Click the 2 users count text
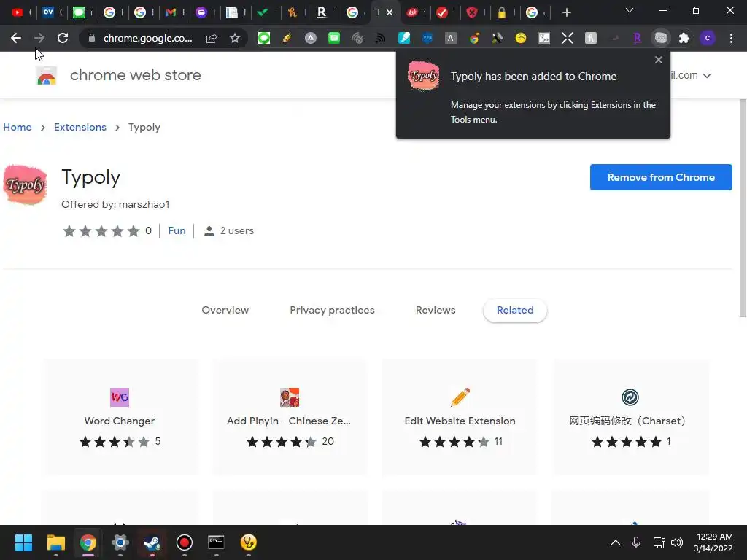The width and height of the screenshot is (747, 560). click(237, 231)
